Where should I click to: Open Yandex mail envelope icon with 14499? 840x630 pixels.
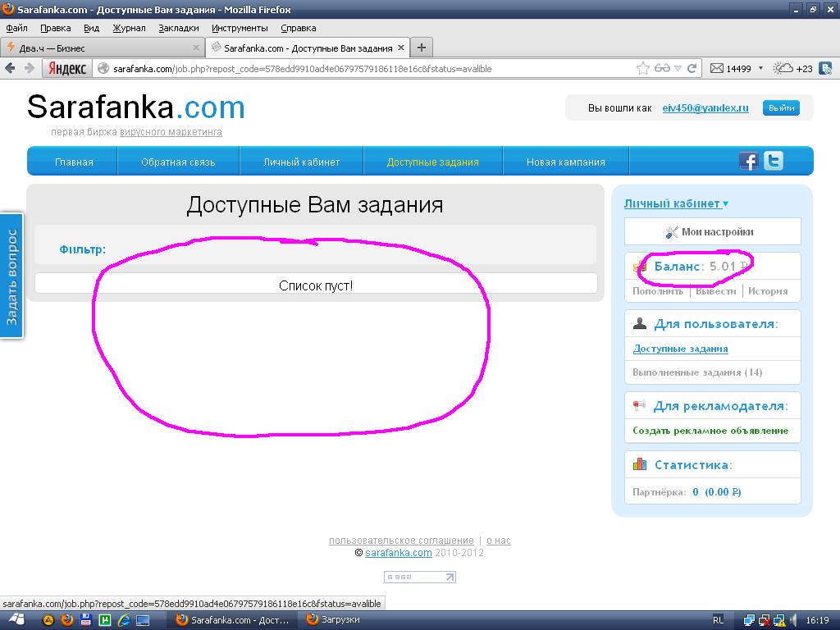[716, 68]
